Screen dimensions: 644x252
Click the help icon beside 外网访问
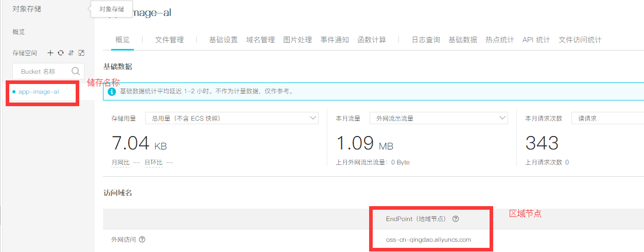tap(142, 240)
